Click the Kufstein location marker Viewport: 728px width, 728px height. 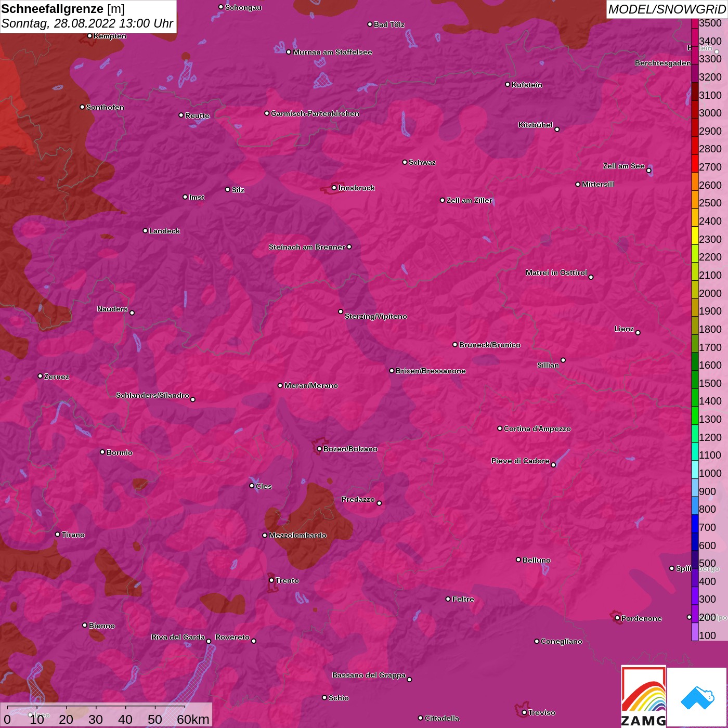tap(508, 84)
